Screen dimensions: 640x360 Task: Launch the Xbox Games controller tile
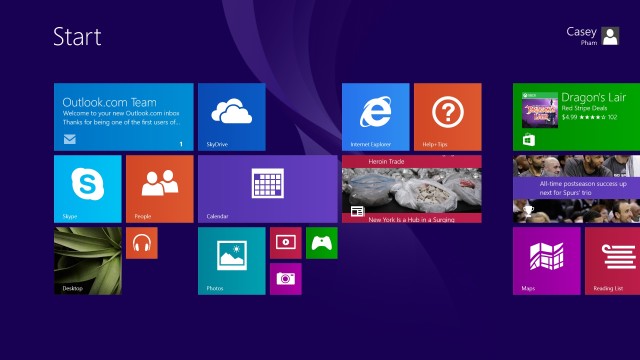(322, 243)
